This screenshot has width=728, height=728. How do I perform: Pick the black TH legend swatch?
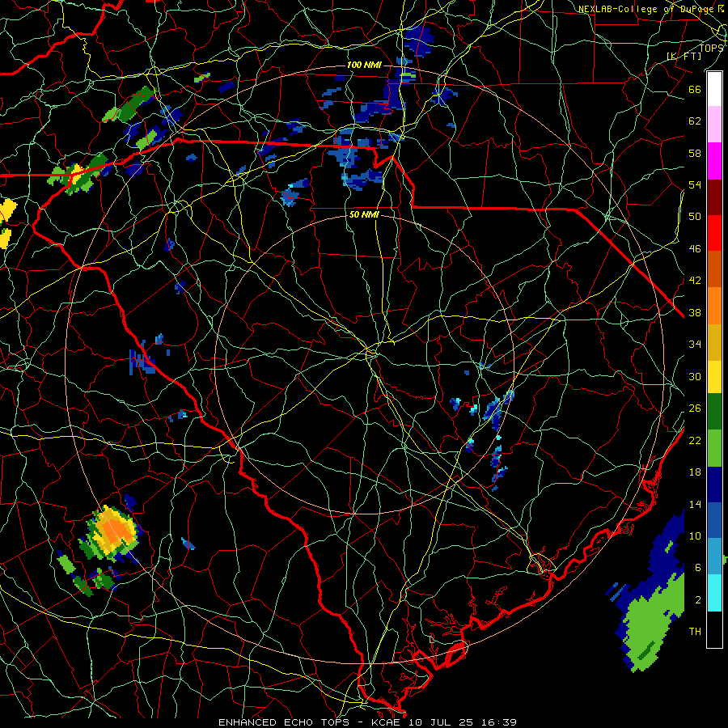pyautogui.click(x=714, y=629)
